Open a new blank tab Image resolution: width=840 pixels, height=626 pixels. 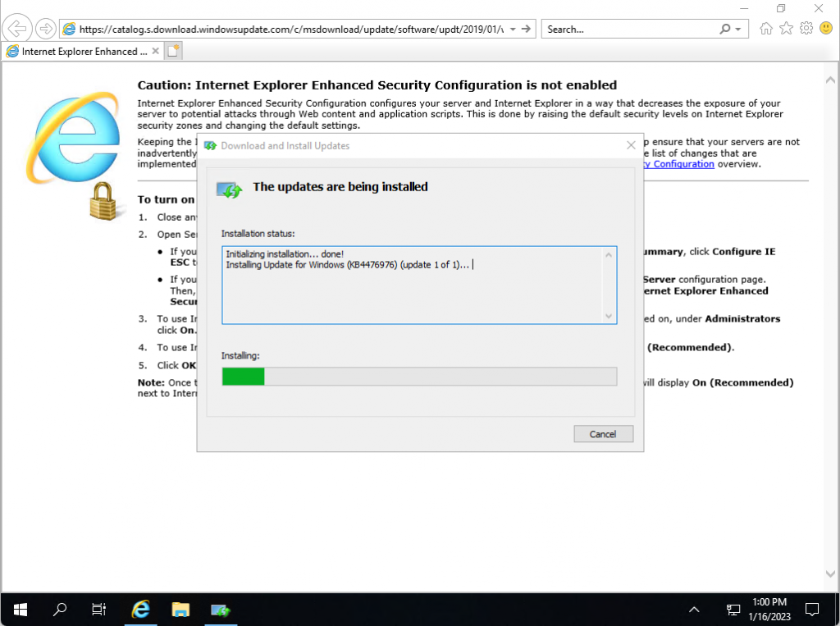(173, 51)
